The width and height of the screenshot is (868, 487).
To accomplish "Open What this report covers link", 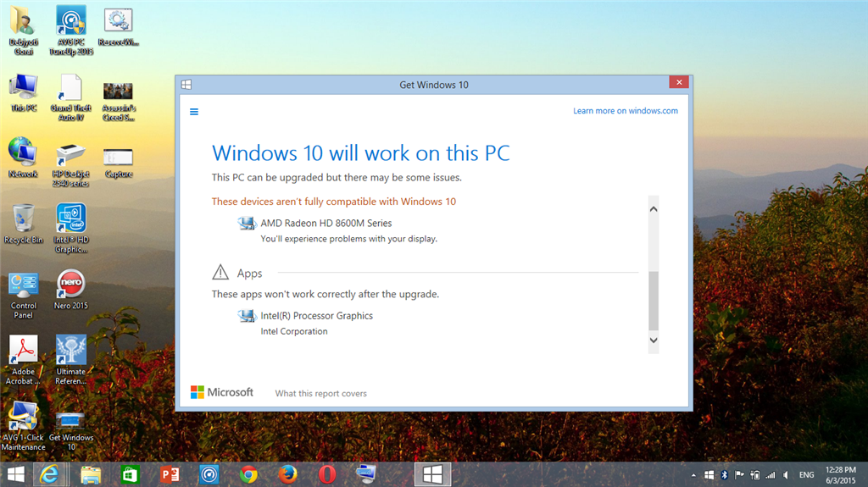I will [320, 394].
